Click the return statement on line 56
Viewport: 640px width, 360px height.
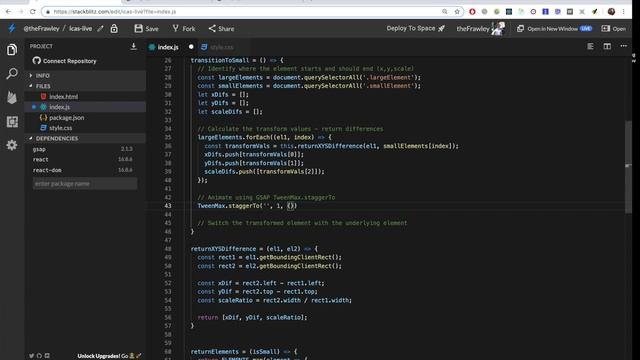(x=252, y=317)
